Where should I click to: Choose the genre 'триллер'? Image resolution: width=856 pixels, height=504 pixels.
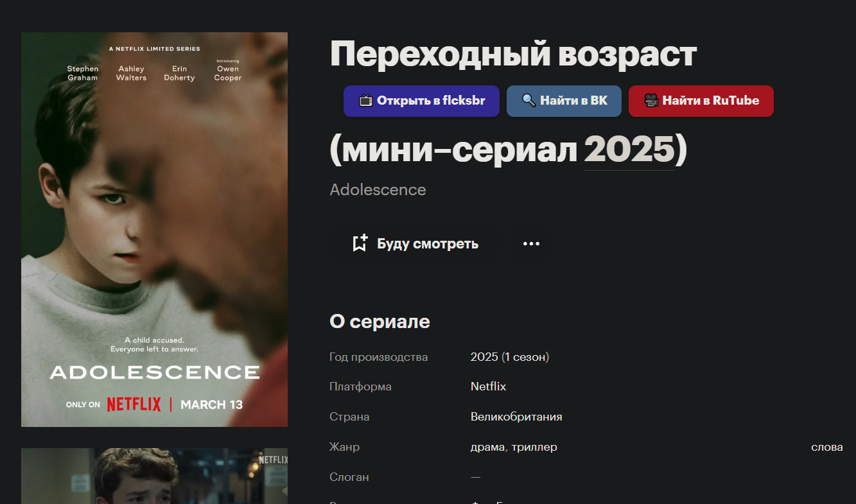pos(534,447)
